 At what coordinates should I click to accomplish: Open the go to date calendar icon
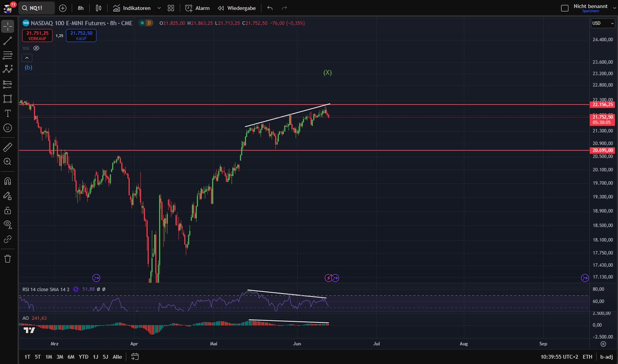135,356
